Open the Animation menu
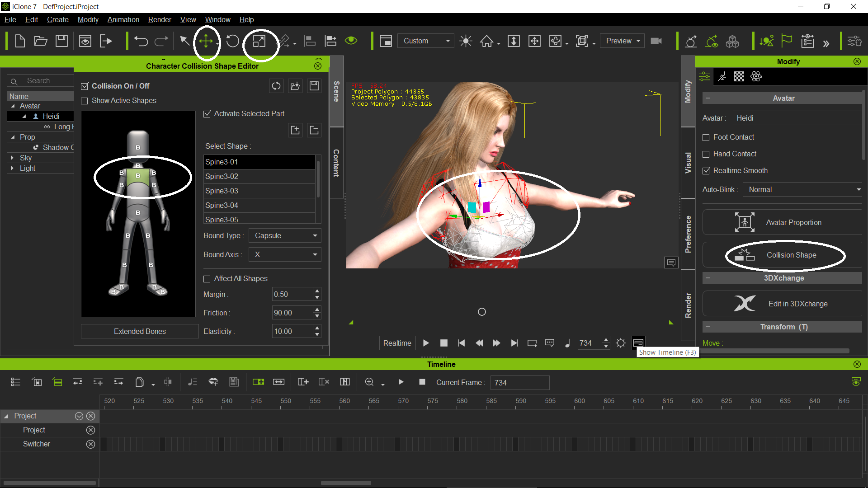 [123, 19]
